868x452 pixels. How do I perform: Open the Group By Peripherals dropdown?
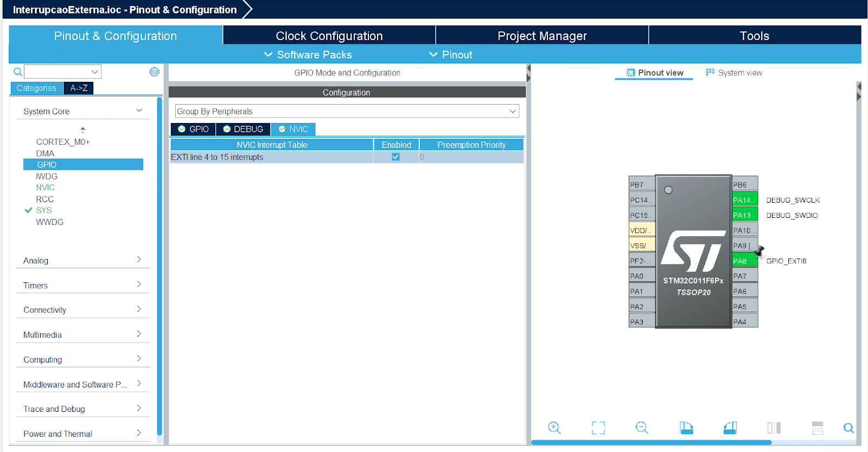pyautogui.click(x=347, y=111)
